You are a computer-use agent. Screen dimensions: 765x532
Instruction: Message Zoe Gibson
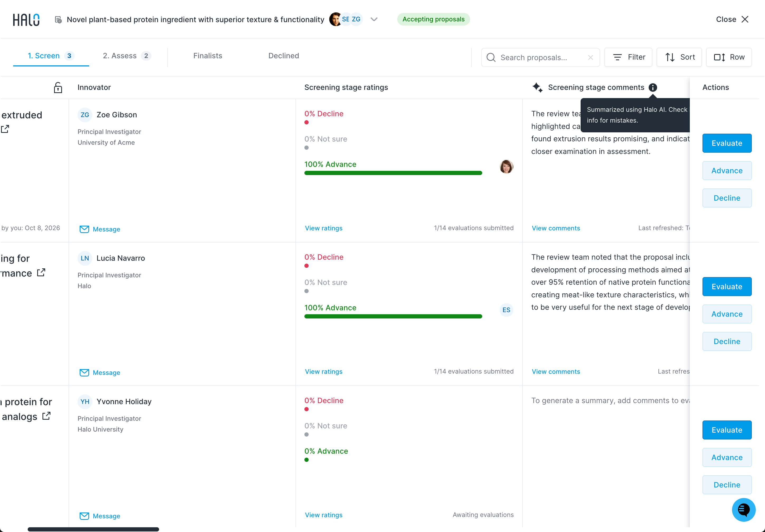100,229
